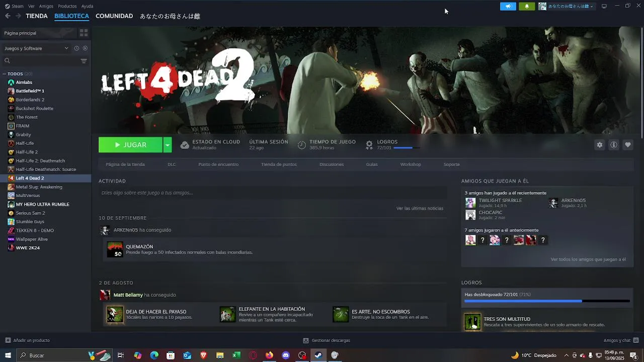Click the Elefante en la habitación icon
644x362 pixels.
pos(227,314)
